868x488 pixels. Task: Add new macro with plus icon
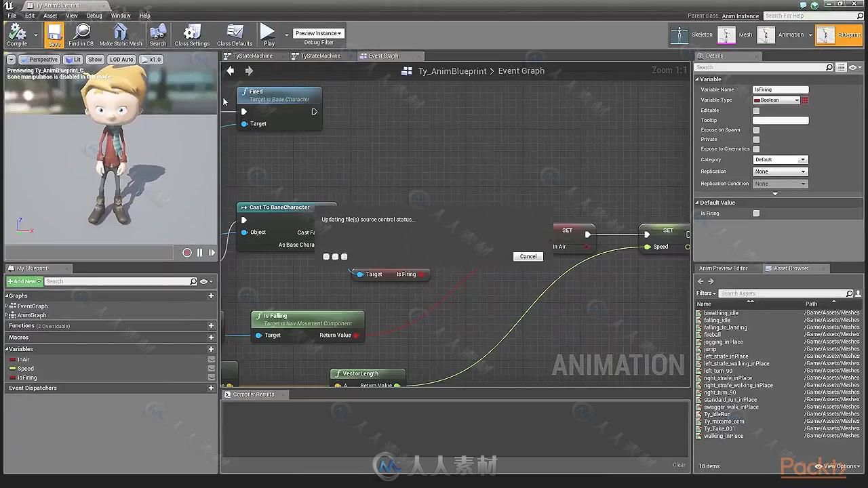[211, 338]
